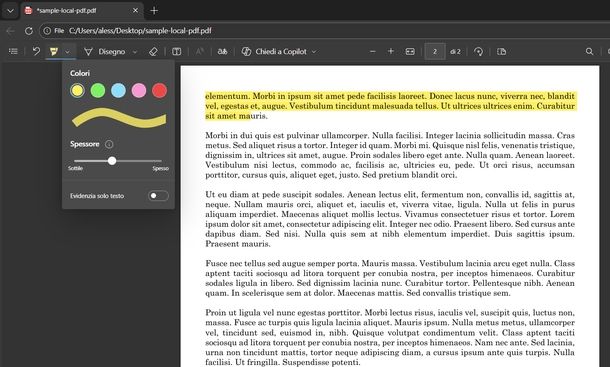This screenshot has width=610, height=367.
Task: Click the fit to width icon
Action: coord(410,51)
